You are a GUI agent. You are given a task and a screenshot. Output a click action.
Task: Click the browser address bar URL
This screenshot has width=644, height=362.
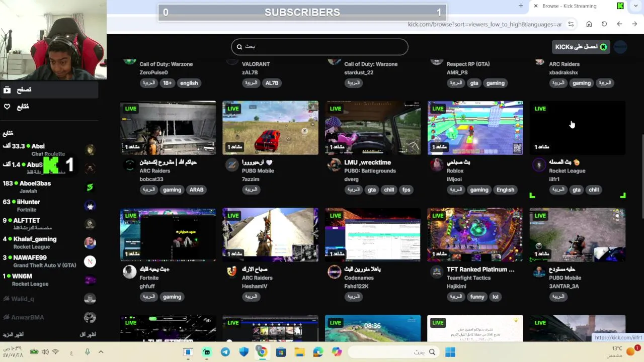[x=485, y=24]
